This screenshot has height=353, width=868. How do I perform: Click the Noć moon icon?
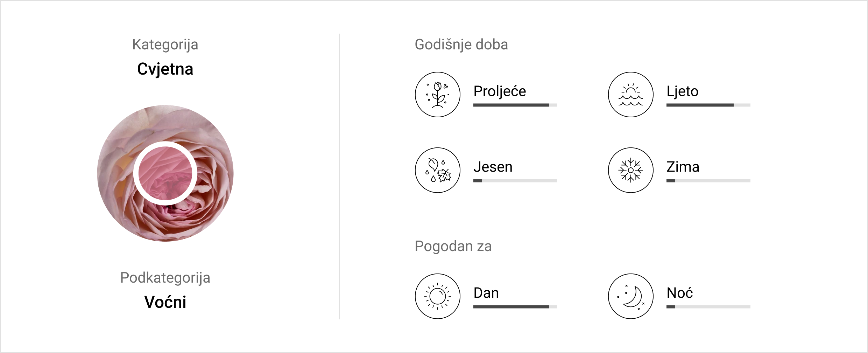(x=630, y=296)
